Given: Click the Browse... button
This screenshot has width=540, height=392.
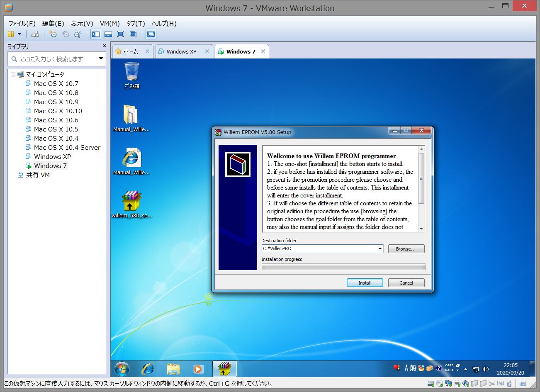Looking at the screenshot, I should 406,249.
